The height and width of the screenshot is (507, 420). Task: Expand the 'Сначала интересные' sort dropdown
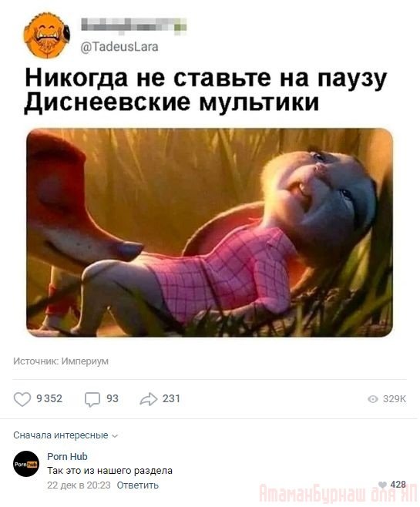point(66,435)
